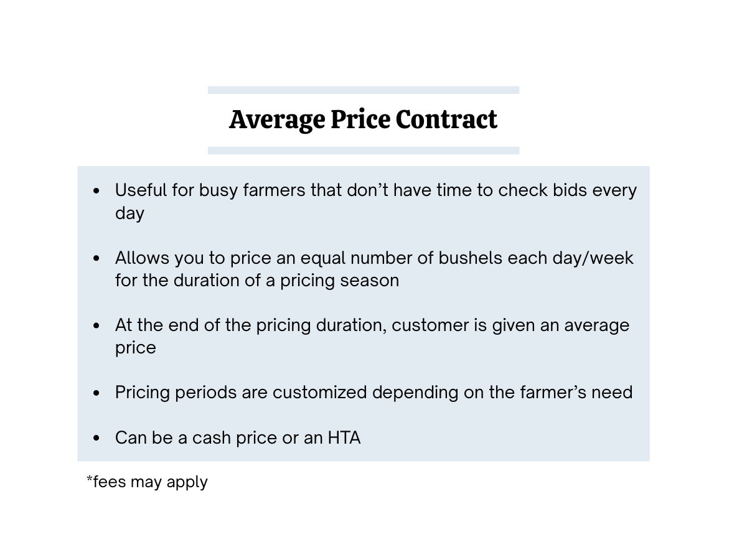Click the 'Average Price Contract' title
Screen dimensions: 747x560
click(x=363, y=119)
